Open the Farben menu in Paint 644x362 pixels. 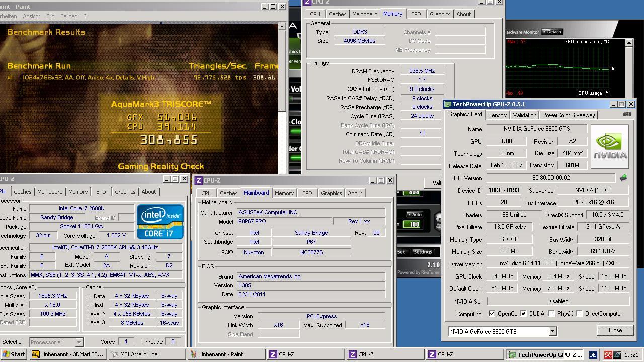click(69, 16)
